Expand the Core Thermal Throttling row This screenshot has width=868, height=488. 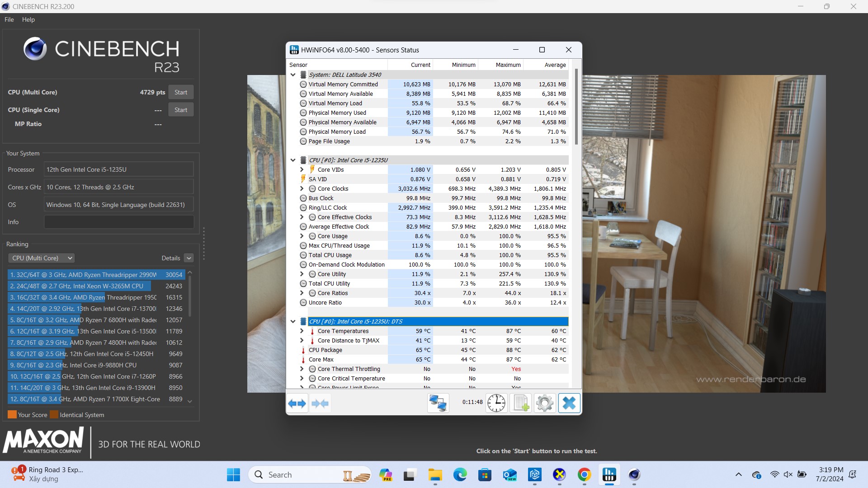(302, 369)
